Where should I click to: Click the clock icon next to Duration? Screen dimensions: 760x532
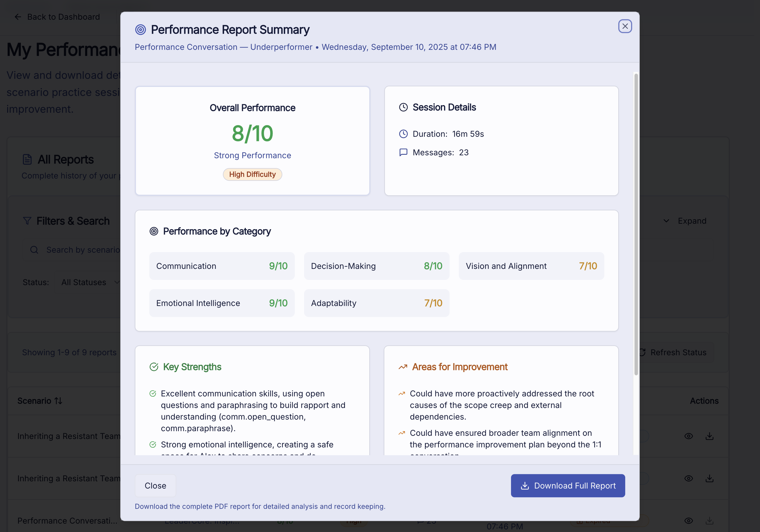pyautogui.click(x=403, y=134)
